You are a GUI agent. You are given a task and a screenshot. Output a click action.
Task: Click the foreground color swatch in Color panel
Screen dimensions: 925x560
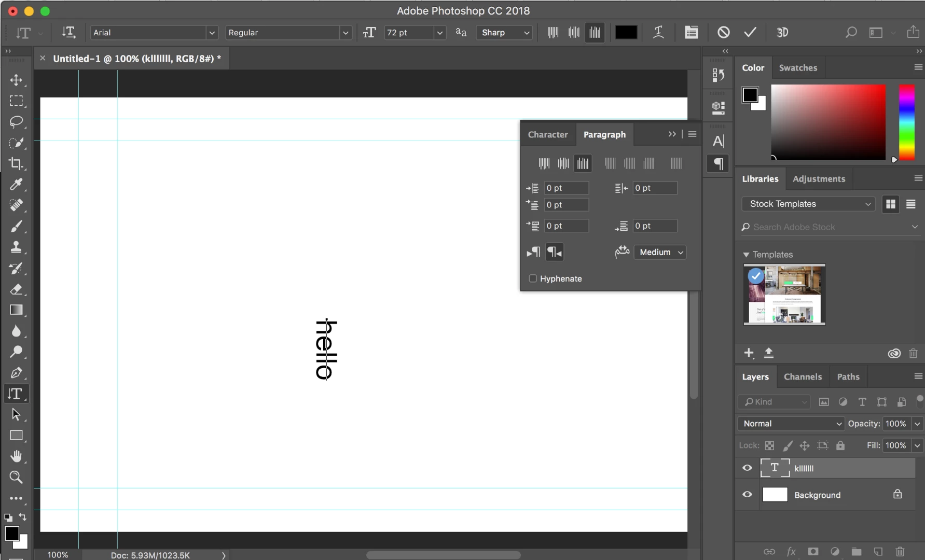point(750,94)
